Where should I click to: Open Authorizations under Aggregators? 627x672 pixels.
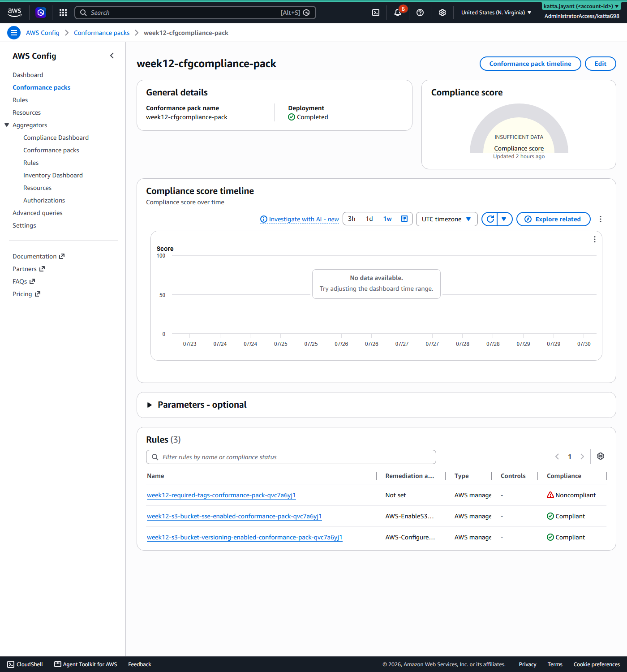[44, 200]
